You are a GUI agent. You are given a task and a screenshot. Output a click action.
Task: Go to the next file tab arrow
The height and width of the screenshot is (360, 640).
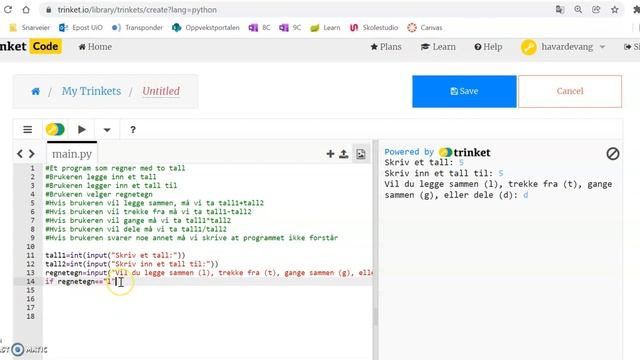(x=31, y=154)
